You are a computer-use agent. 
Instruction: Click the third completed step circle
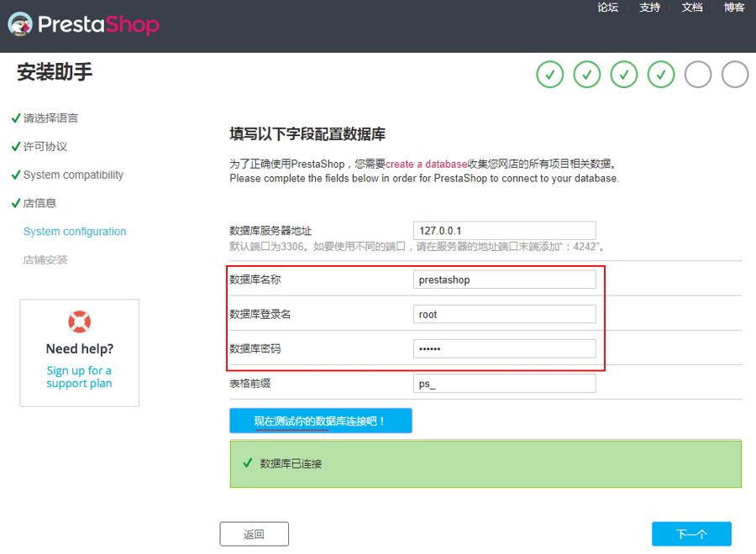pos(623,75)
